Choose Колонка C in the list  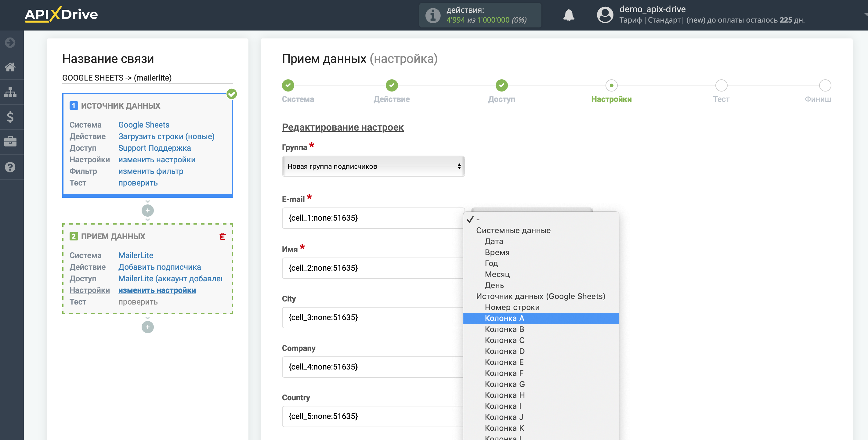pyautogui.click(x=541, y=340)
